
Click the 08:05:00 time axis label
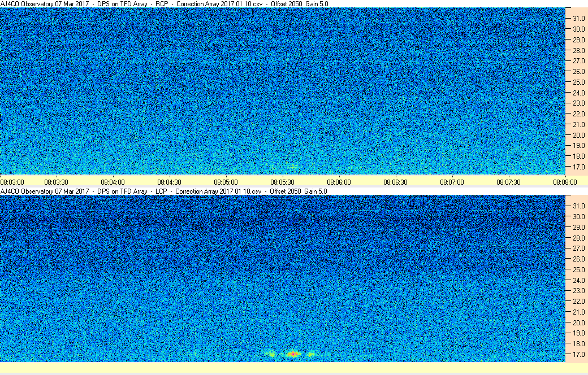[x=226, y=182]
